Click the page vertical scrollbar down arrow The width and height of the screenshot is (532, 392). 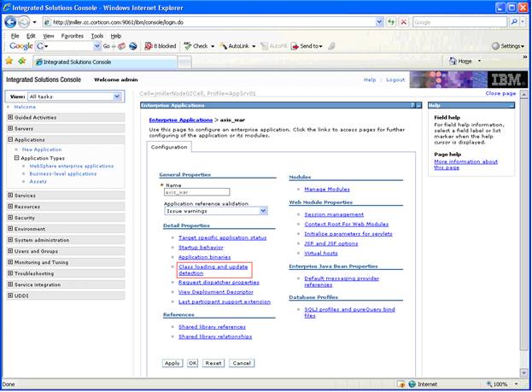pyautogui.click(x=523, y=372)
